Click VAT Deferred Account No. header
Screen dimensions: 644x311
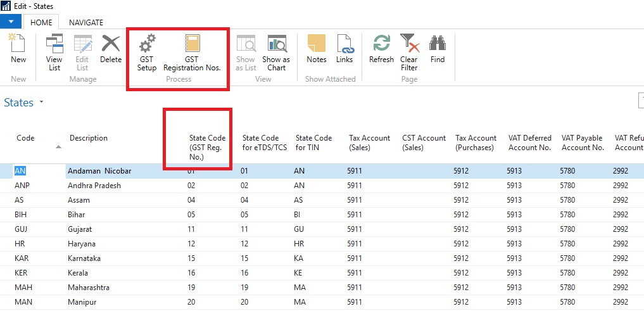tap(529, 143)
